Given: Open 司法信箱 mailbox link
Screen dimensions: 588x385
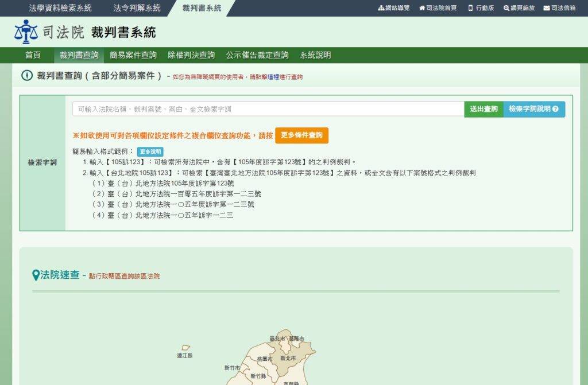Looking at the screenshot, I should (559, 8).
